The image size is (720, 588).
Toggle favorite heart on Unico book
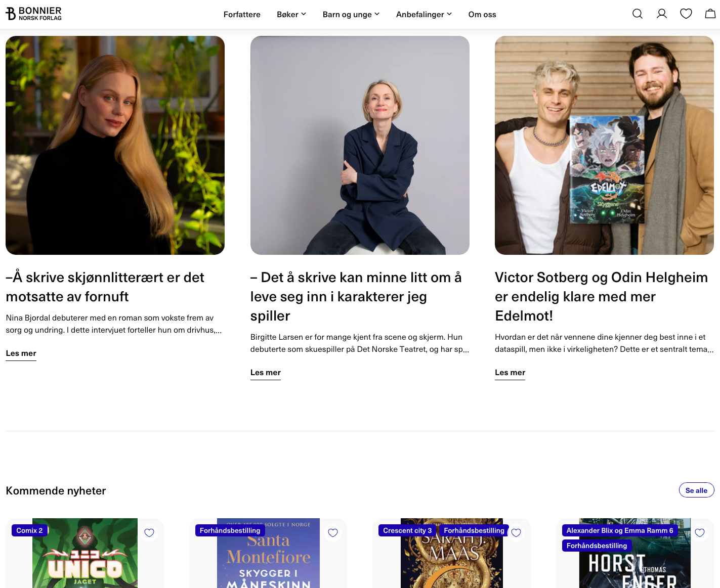(x=149, y=532)
